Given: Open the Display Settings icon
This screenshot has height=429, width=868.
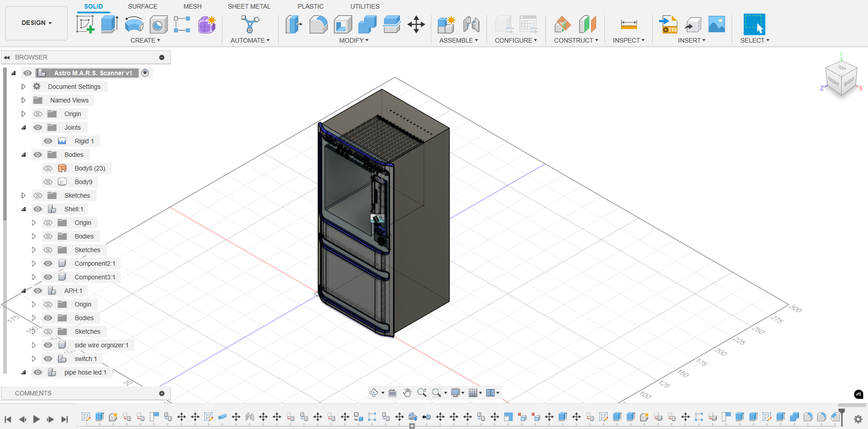Looking at the screenshot, I should coord(455,393).
